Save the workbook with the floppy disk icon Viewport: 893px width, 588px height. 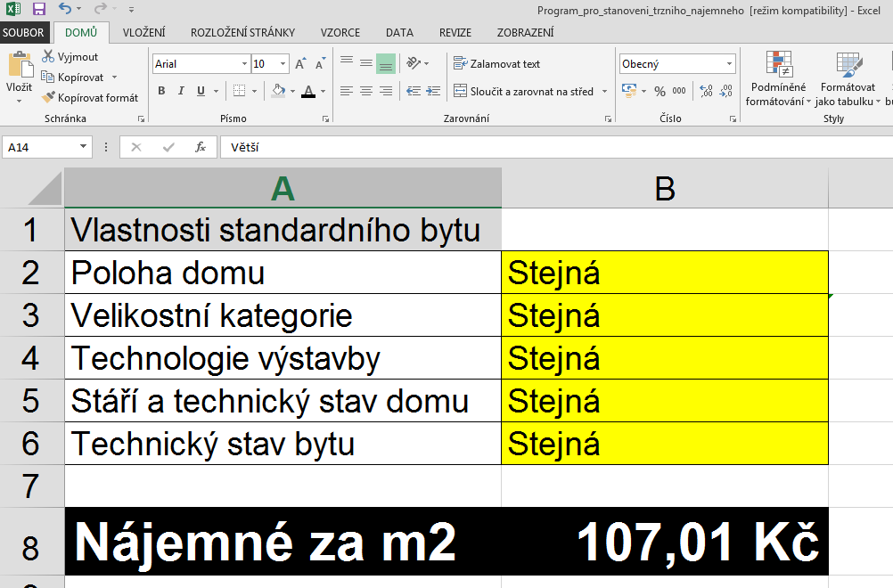coord(38,9)
